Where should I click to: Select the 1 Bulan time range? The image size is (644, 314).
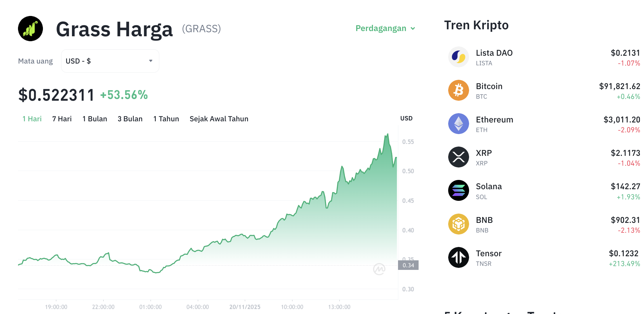point(95,119)
